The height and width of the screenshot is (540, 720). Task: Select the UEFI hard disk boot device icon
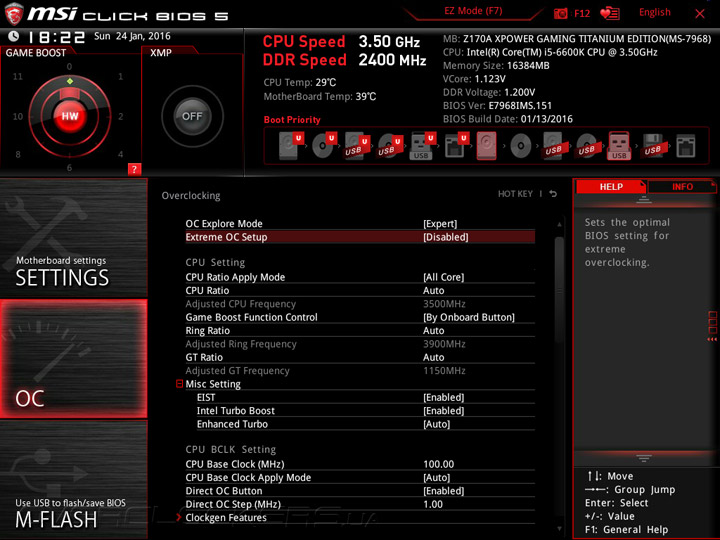(x=290, y=146)
